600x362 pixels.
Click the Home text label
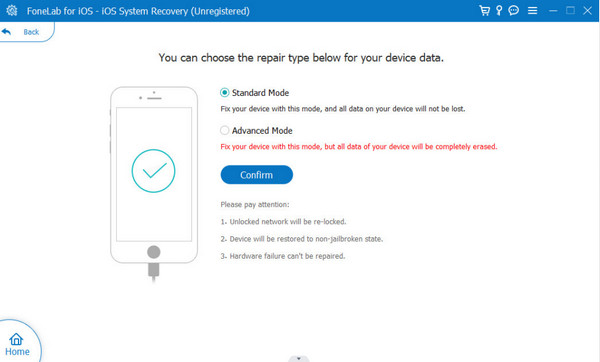tap(17, 352)
